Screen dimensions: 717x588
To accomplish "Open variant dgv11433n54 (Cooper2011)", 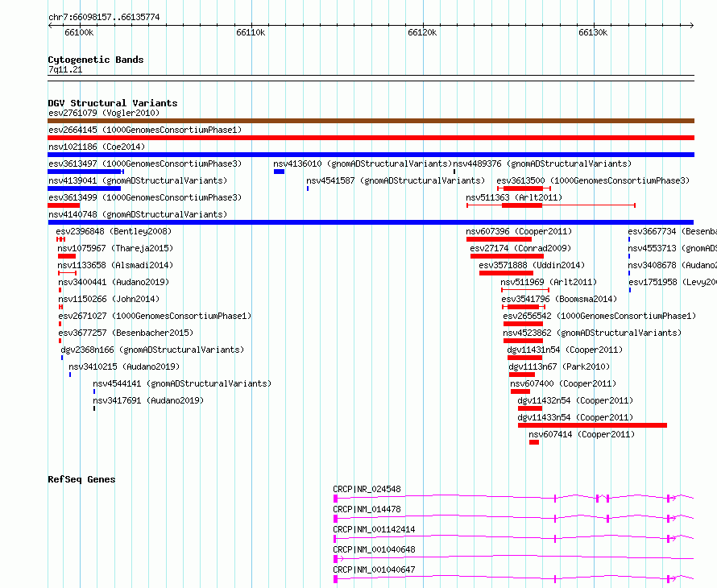I will 575,417.
